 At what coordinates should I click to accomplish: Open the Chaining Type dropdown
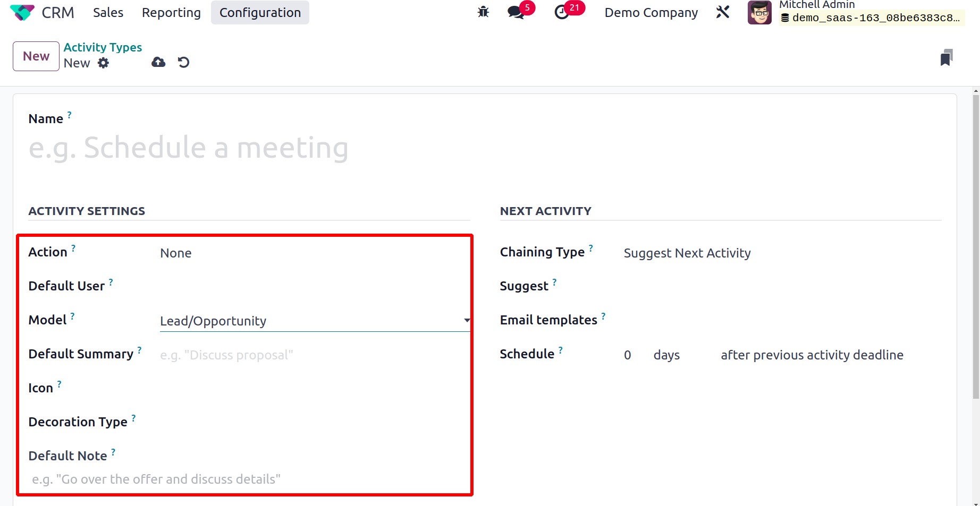point(782,253)
